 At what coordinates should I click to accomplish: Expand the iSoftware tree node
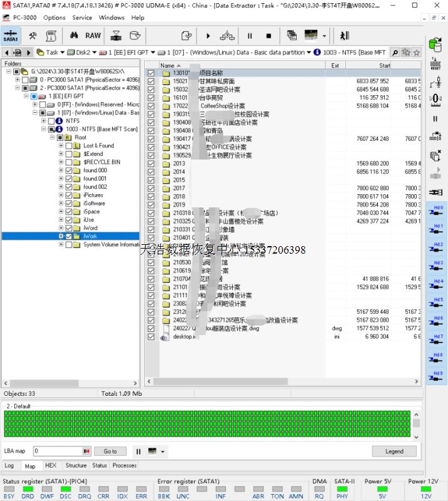pos(61,204)
